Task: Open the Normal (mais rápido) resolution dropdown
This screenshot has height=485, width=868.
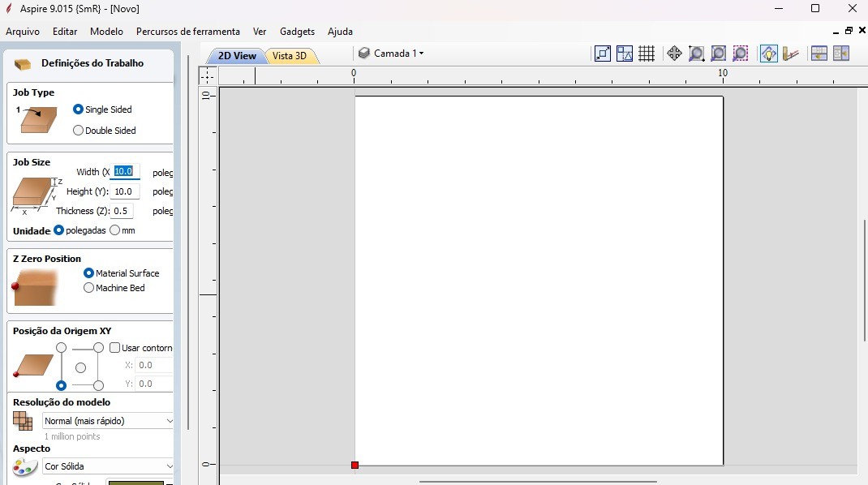Action: pyautogui.click(x=107, y=421)
